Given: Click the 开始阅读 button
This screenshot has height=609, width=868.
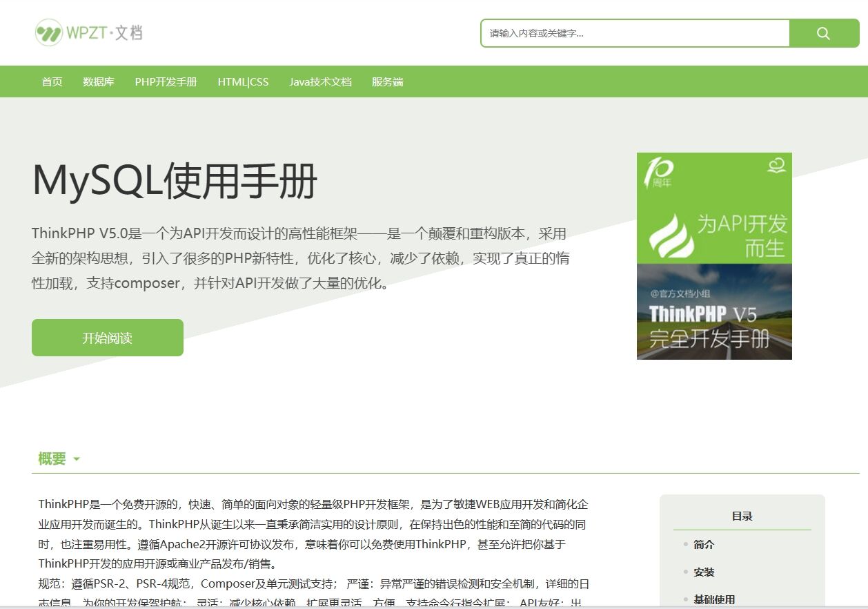Looking at the screenshot, I should (108, 338).
